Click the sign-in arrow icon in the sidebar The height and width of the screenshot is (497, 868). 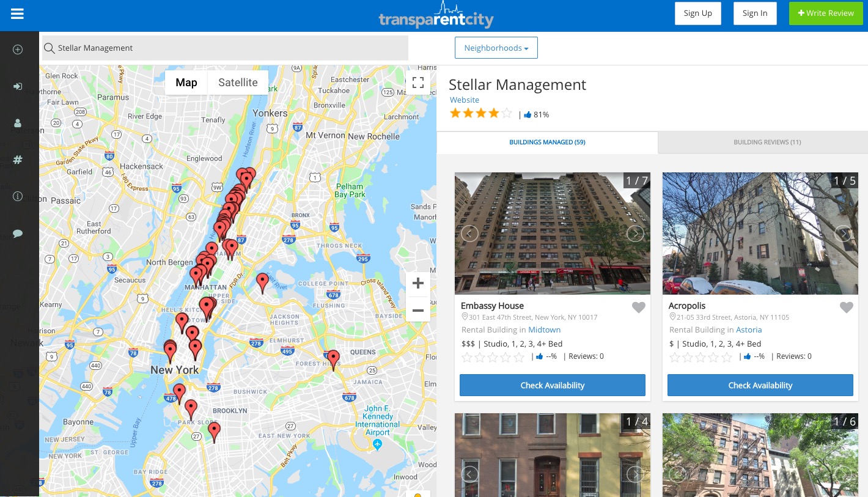click(18, 86)
